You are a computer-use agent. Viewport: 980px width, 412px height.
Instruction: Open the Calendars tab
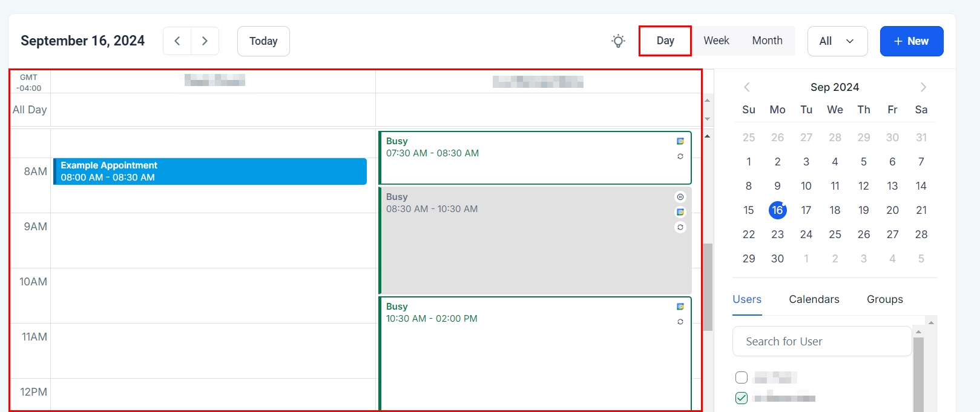814,299
